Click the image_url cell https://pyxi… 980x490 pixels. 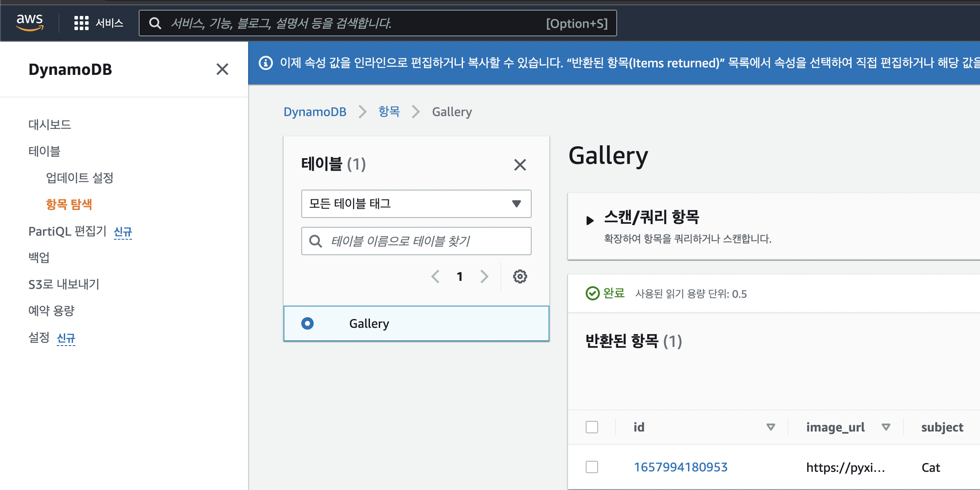845,467
